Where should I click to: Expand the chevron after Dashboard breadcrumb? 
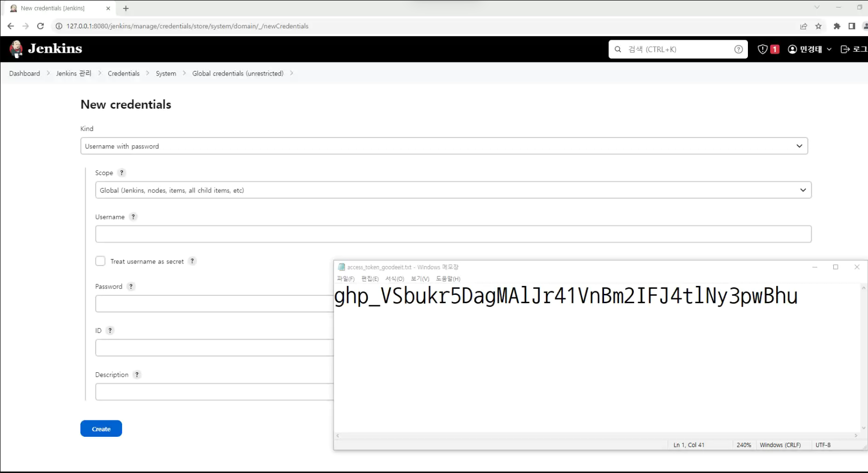tap(48, 73)
